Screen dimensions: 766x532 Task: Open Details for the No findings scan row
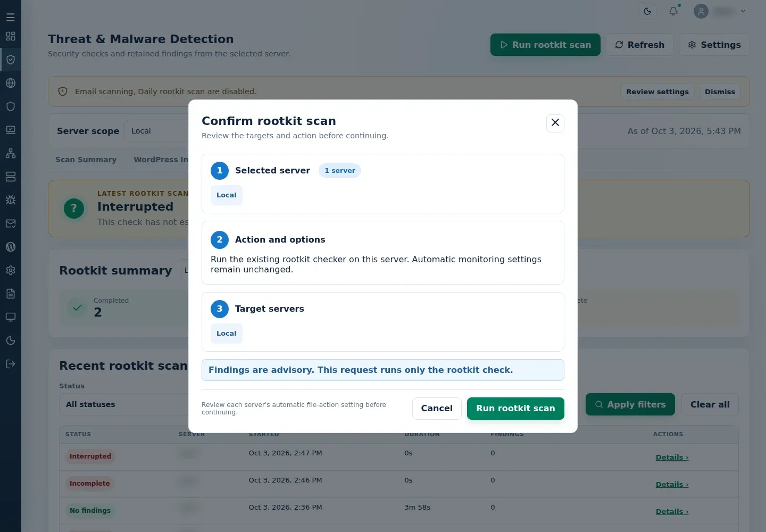coord(672,512)
